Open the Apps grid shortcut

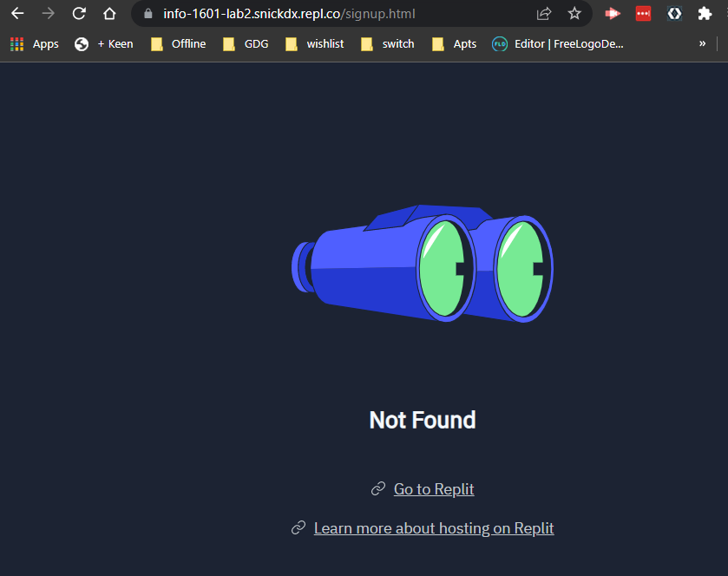[x=35, y=44]
